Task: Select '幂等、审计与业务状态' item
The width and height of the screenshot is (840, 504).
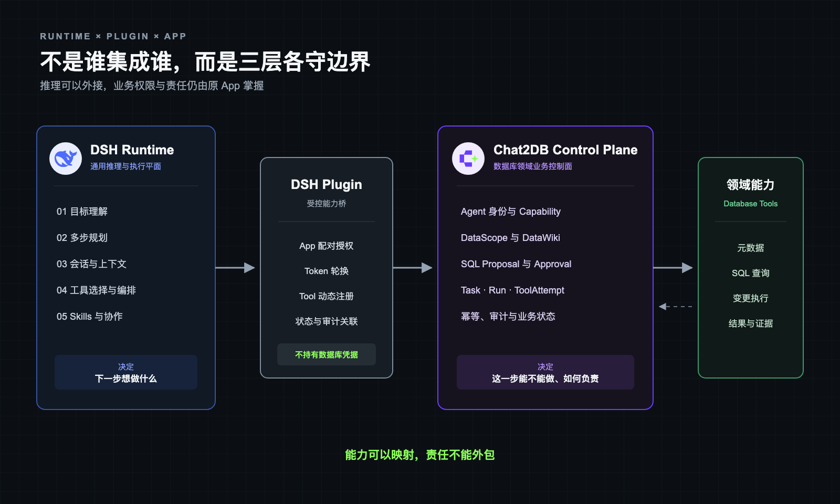Action: pos(508,317)
